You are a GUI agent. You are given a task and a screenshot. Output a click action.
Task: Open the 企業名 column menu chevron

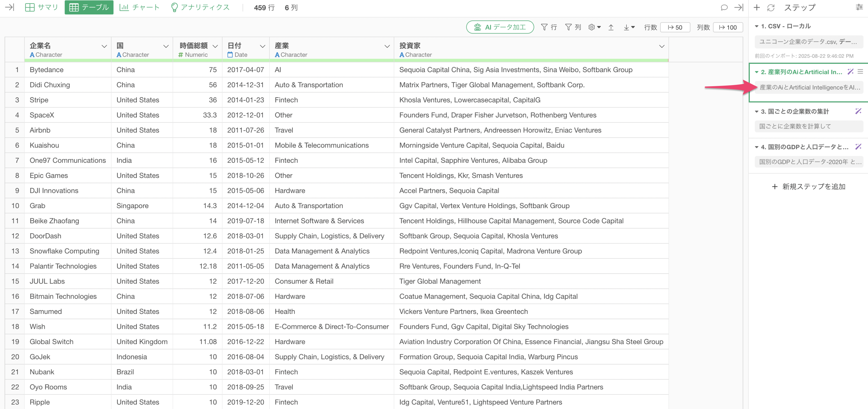[104, 46]
